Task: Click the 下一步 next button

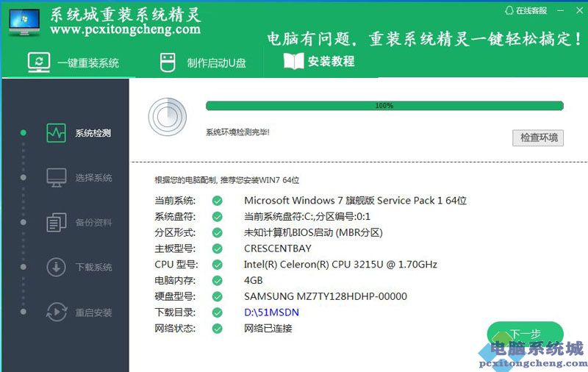Action: [x=525, y=333]
